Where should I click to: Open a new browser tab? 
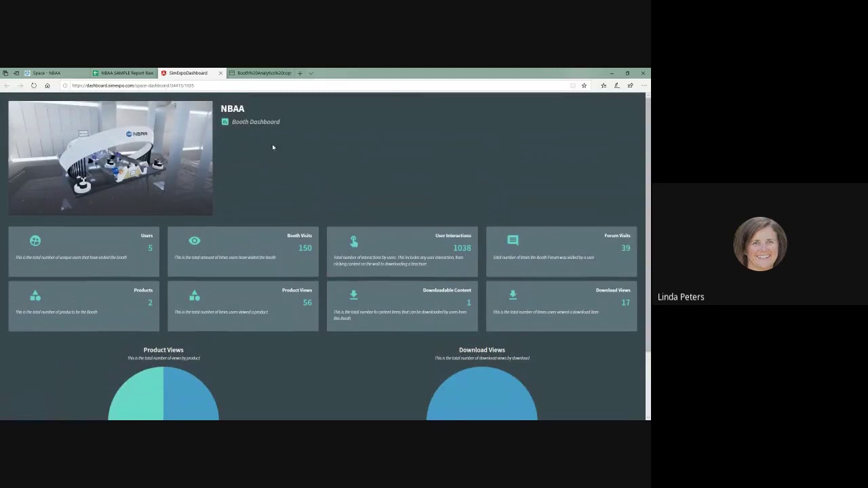300,73
